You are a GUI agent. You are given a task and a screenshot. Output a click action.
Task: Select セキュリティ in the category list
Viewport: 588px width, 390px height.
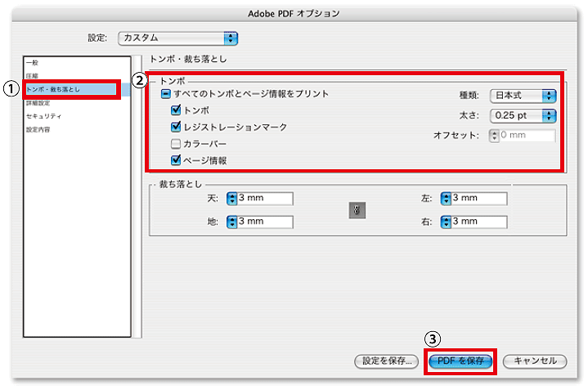pos(43,116)
